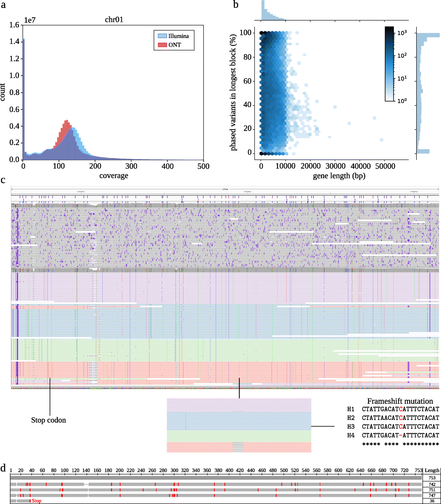Viewport: 441px width, 504px height.
Task: Click the 'H1' haplotype label
Action: point(351,409)
